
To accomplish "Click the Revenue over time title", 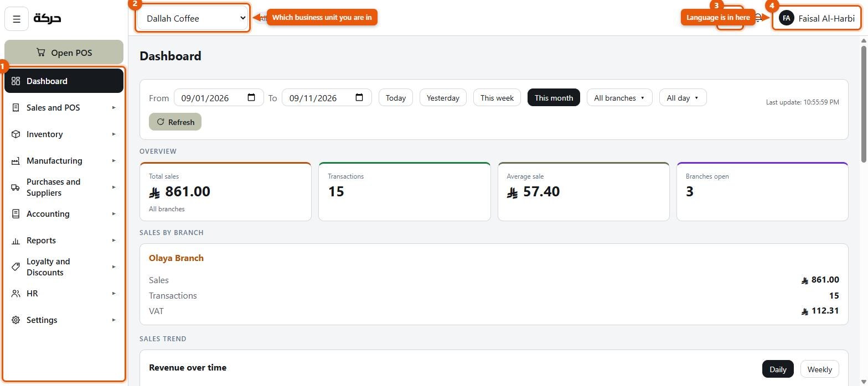I will point(188,368).
